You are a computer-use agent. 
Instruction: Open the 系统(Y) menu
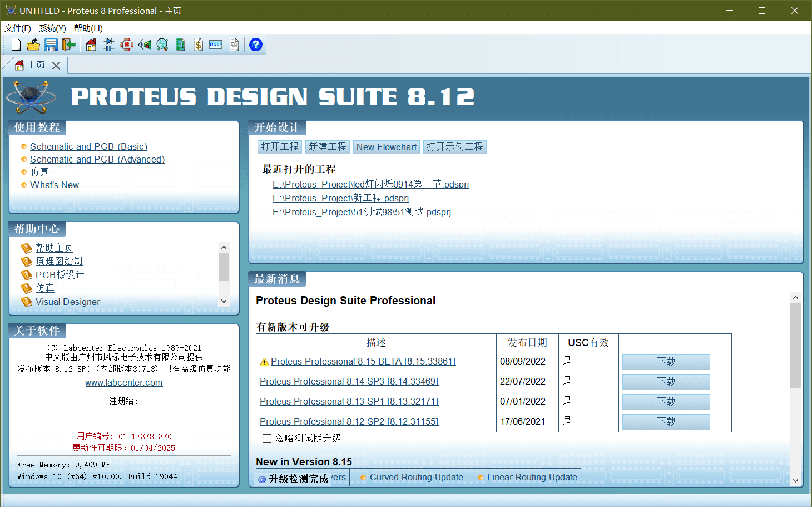click(x=52, y=28)
